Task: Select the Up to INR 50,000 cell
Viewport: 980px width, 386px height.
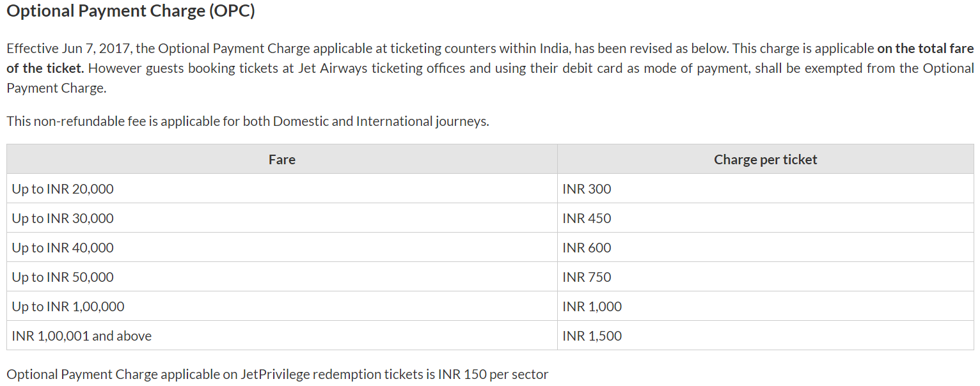Action: 63,277
